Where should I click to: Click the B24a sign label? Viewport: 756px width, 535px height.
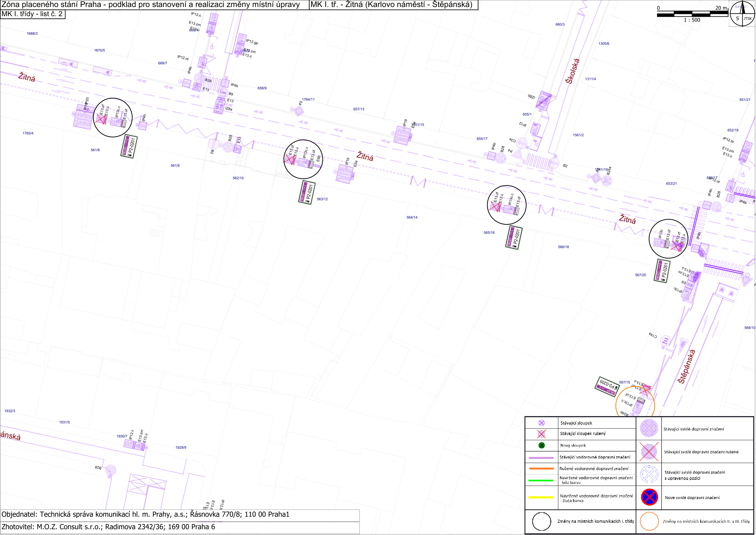(609, 171)
